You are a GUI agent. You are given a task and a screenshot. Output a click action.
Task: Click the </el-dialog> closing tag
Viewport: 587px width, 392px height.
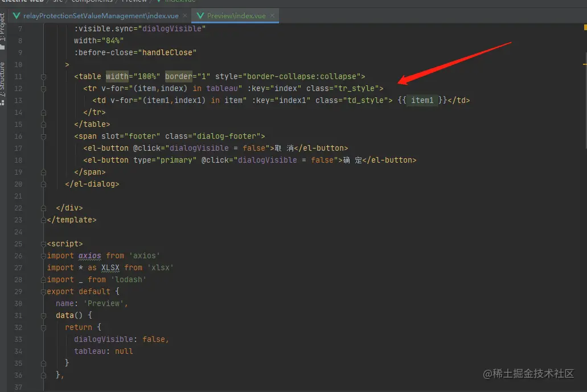click(92, 184)
